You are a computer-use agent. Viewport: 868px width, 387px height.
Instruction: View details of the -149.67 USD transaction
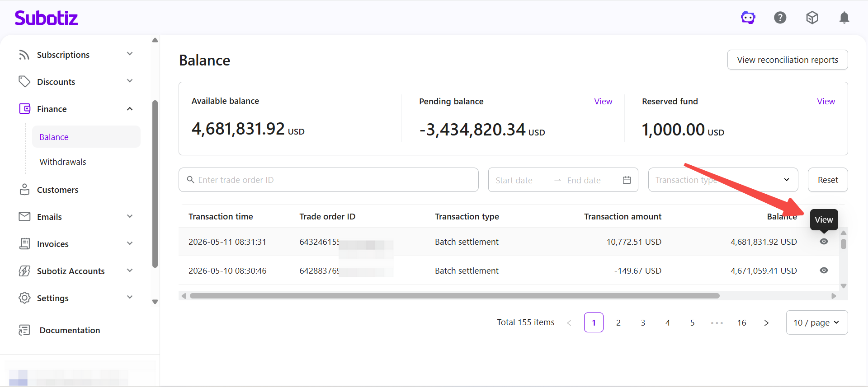(x=824, y=270)
